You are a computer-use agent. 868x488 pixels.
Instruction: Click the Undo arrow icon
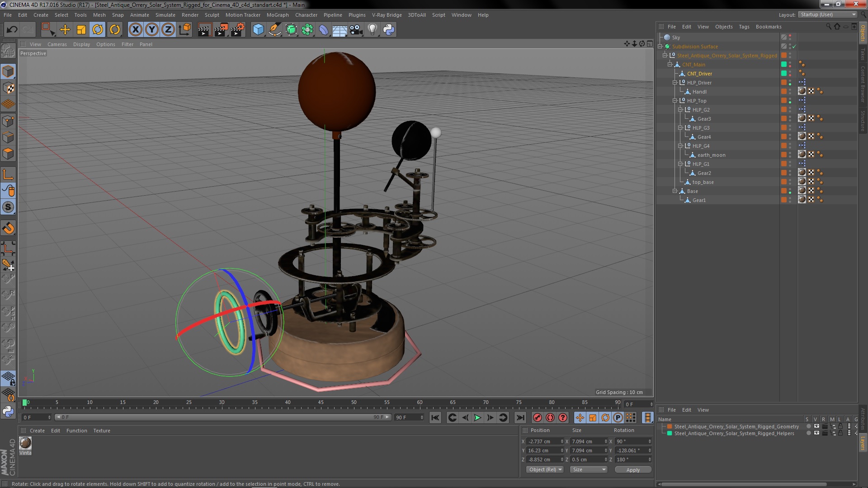click(x=12, y=30)
